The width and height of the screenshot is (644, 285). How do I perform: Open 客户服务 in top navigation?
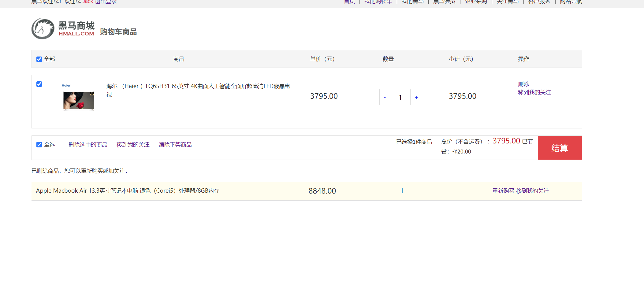(539, 2)
